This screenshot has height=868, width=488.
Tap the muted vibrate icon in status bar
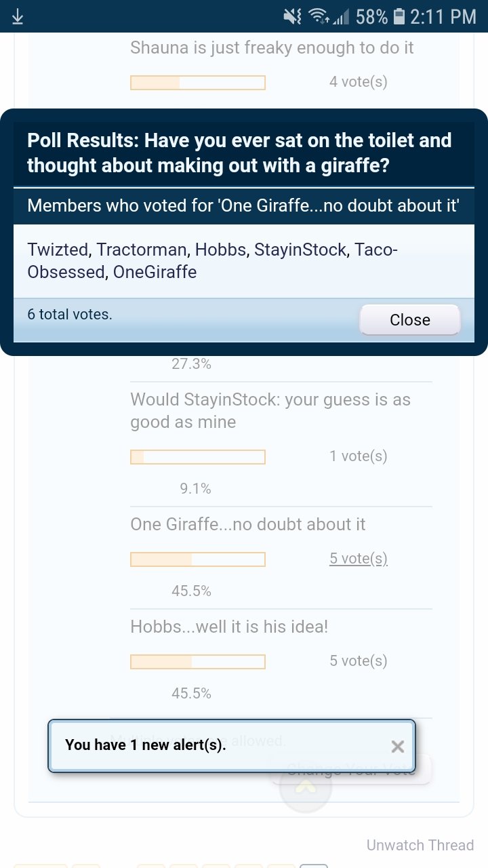(x=292, y=17)
